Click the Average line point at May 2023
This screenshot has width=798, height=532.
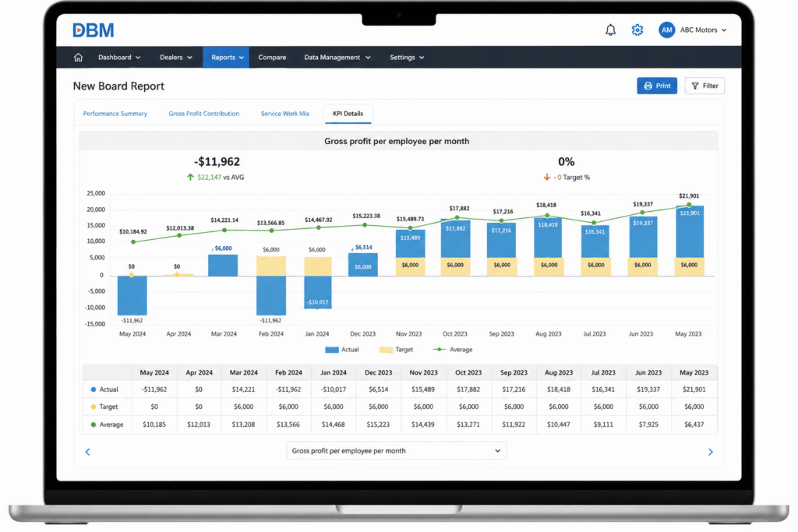point(689,205)
